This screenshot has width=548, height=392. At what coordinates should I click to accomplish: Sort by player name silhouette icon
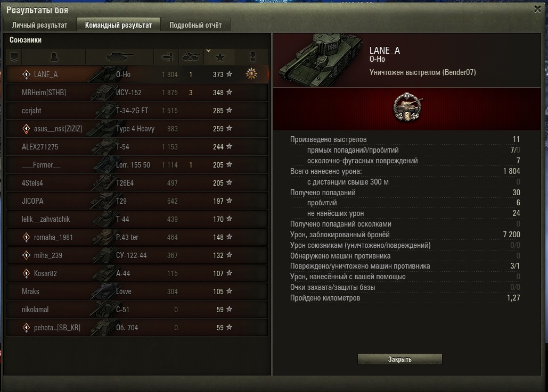pyautogui.click(x=54, y=56)
